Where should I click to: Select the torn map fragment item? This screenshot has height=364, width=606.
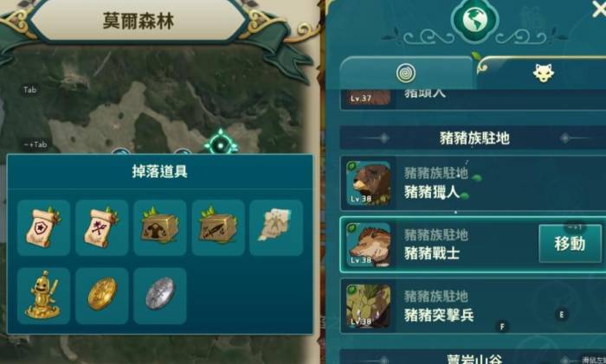click(276, 227)
